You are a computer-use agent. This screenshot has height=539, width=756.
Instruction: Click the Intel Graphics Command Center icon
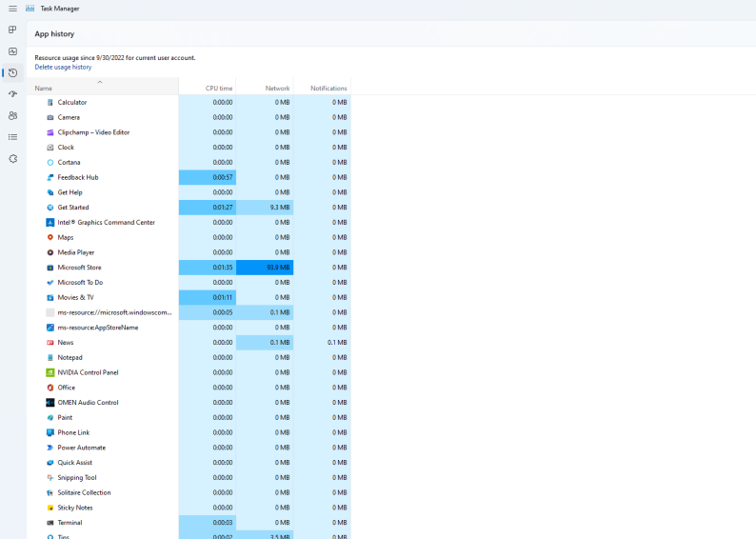(50, 222)
